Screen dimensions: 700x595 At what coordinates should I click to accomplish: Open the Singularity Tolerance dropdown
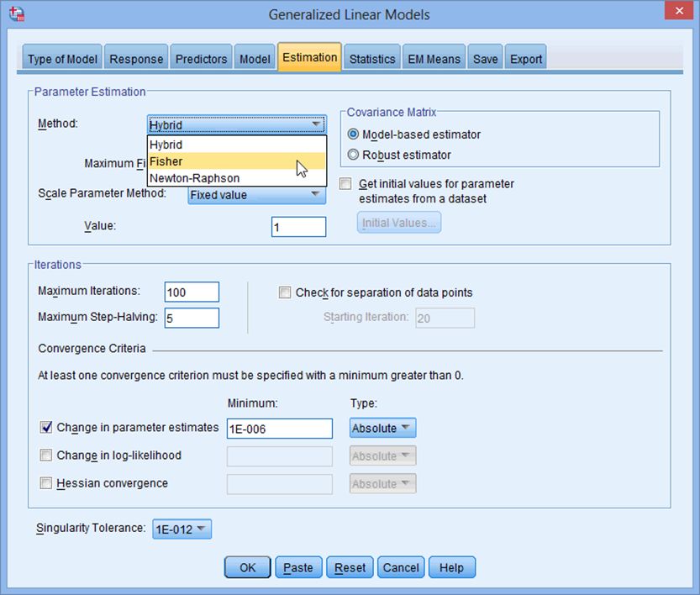pos(182,529)
